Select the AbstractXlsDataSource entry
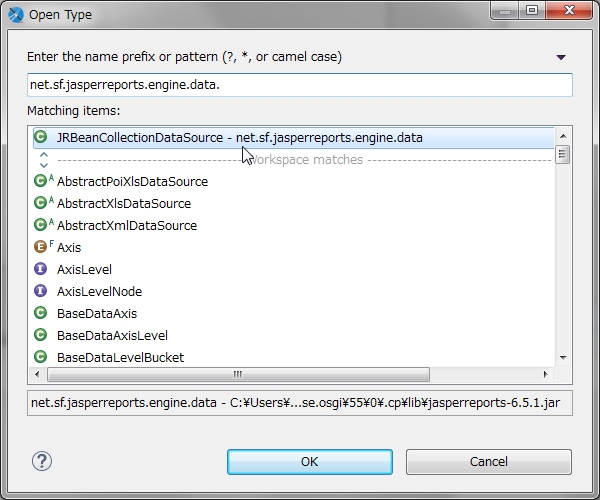Viewport: 600px width, 500px height. point(124,204)
